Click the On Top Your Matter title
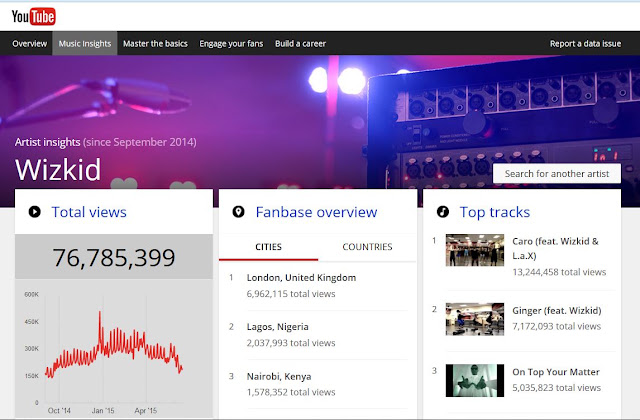This screenshot has height=420, width=640. tap(556, 372)
